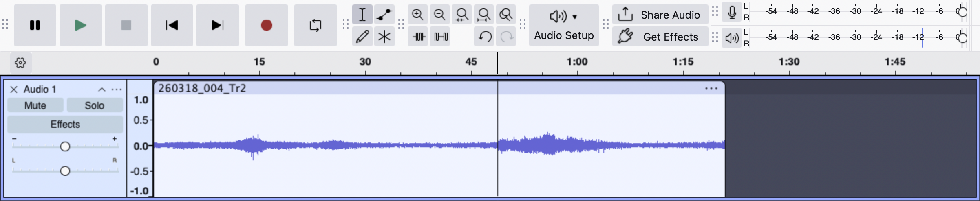Click the Zoom Toggle icon
The height and width of the screenshot is (201, 980).
(506, 15)
